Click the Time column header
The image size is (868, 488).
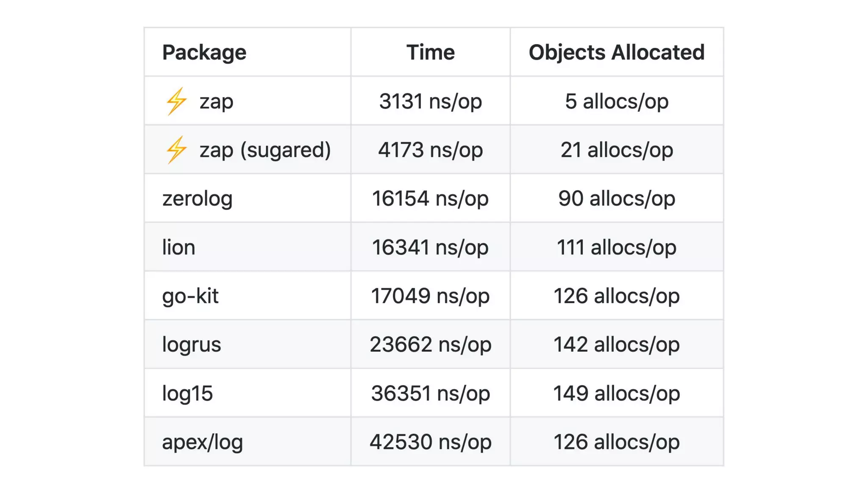(x=430, y=53)
